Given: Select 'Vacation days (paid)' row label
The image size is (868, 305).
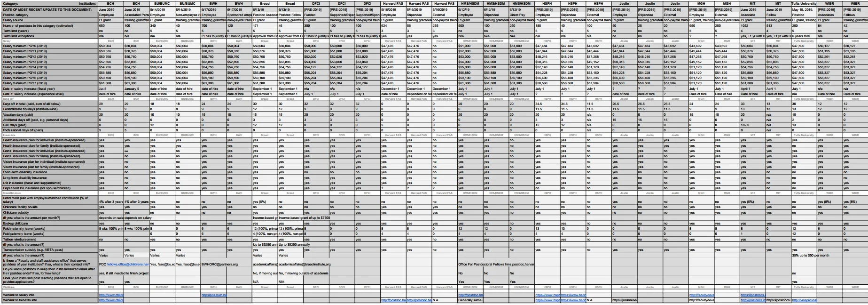Looking at the screenshot, I should [x=49, y=114].
